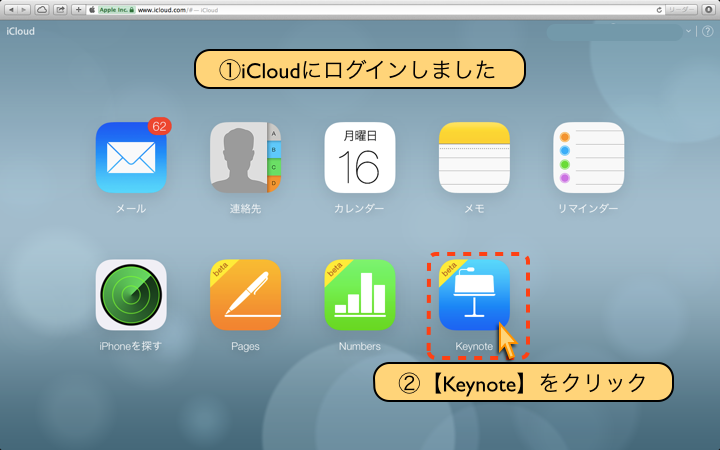Open the Mail app icon
Image resolution: width=720 pixels, height=450 pixels.
point(131,158)
